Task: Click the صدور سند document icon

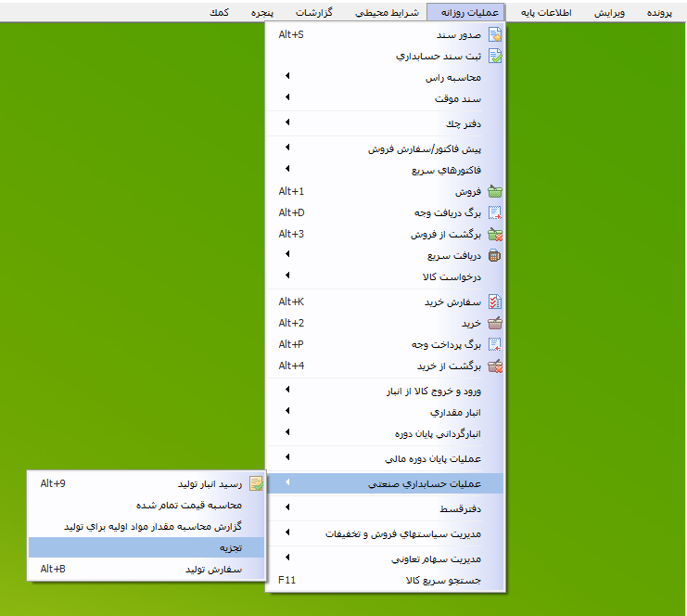Action: pos(495,35)
